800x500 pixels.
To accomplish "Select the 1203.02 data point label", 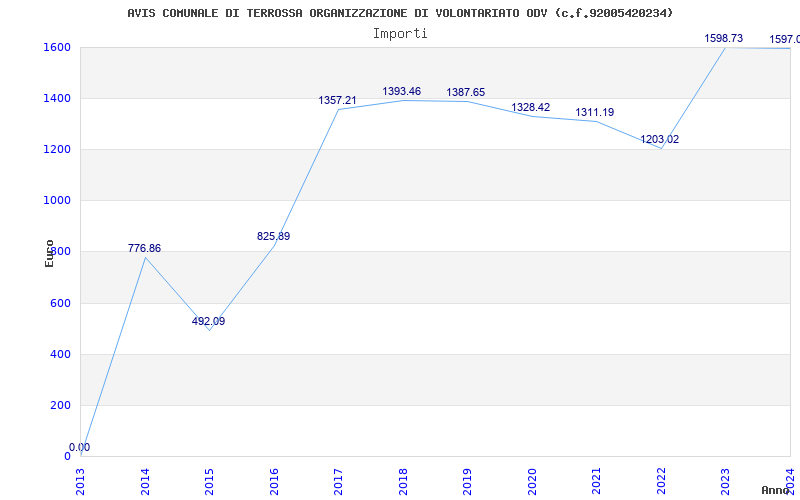I will coord(659,139).
